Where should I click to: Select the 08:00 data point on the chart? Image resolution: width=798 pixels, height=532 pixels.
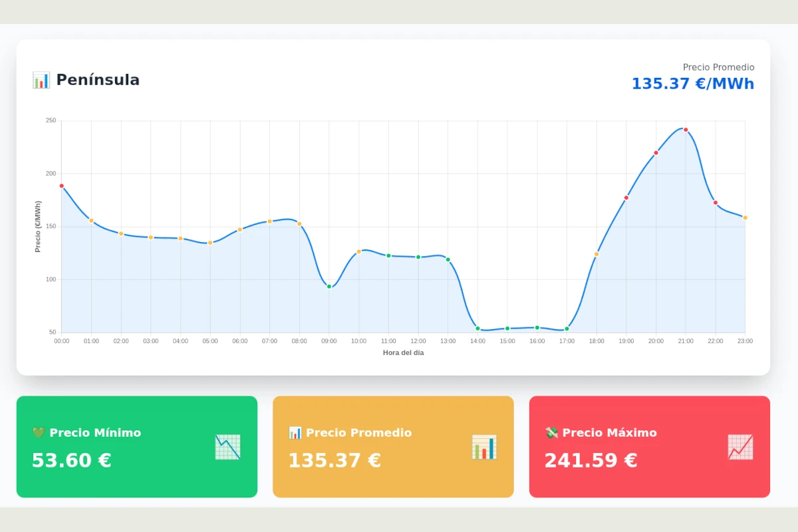coord(299,224)
